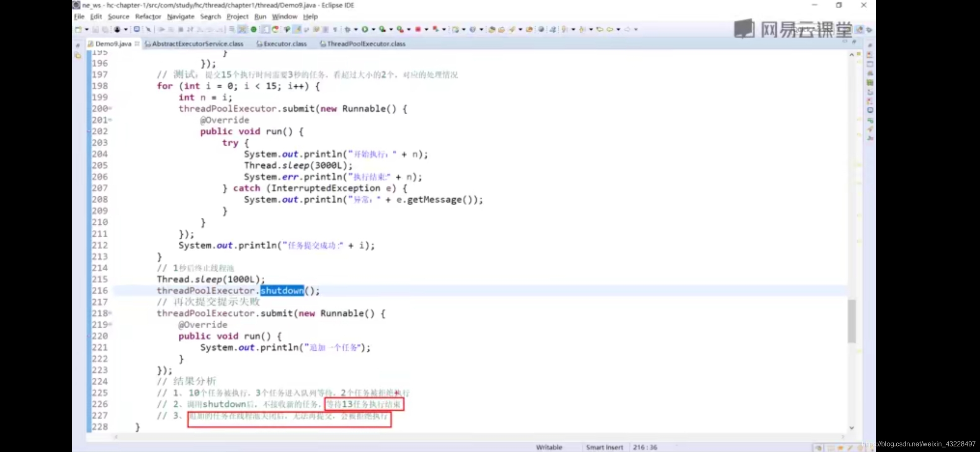Image resolution: width=980 pixels, height=452 pixels.
Task: Click the green Run button in toolbar
Action: (365, 29)
